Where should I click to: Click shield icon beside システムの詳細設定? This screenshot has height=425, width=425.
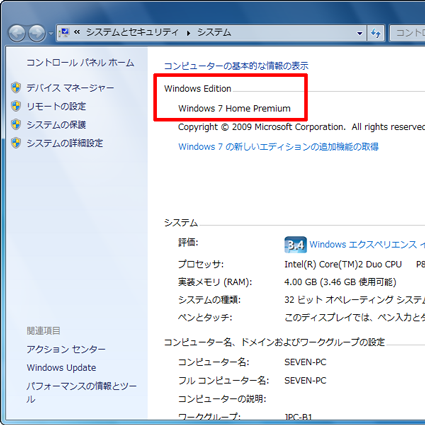(x=16, y=143)
